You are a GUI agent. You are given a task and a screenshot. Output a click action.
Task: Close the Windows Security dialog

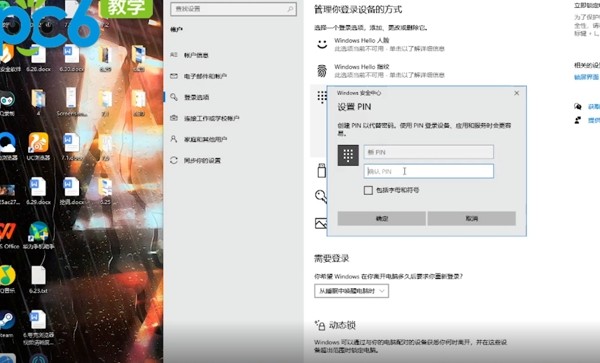pyautogui.click(x=517, y=93)
